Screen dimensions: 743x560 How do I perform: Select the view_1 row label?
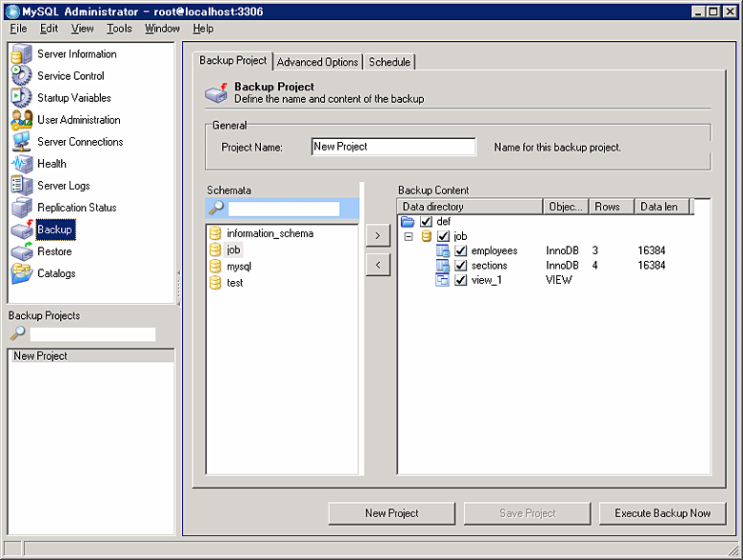pos(487,280)
